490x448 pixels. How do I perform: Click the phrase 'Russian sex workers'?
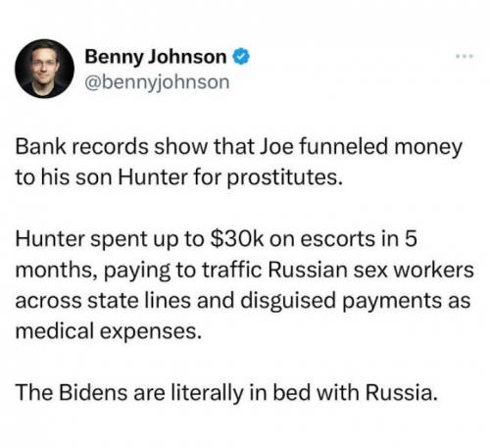tap(371, 270)
